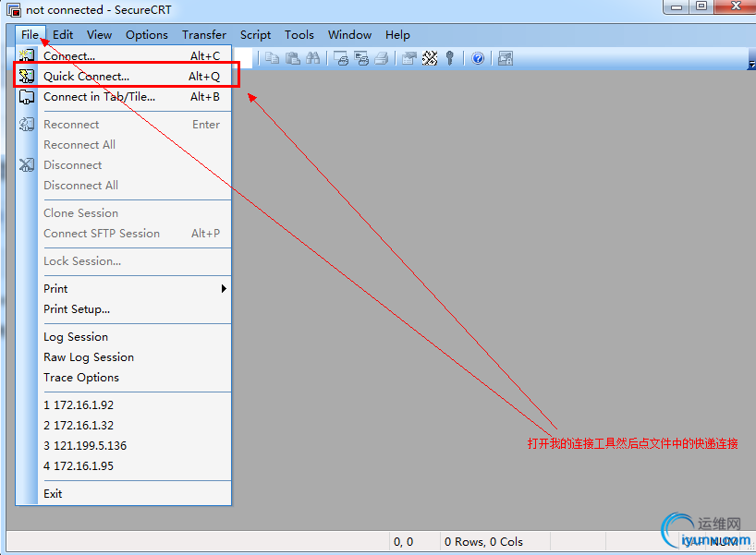Click the Copy toolbar icon
Screen dimensions: 756x555
pyautogui.click(x=273, y=58)
